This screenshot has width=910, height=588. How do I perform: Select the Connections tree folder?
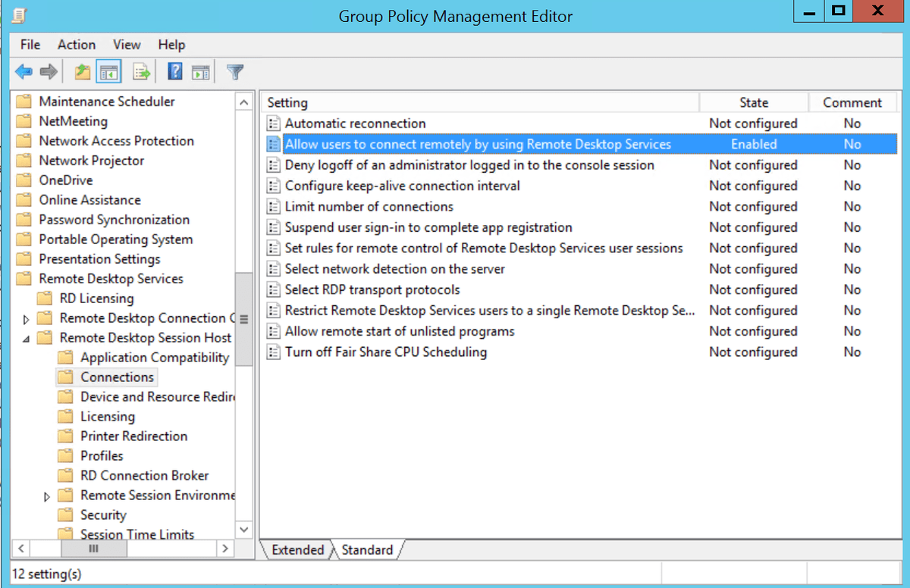pyautogui.click(x=117, y=377)
